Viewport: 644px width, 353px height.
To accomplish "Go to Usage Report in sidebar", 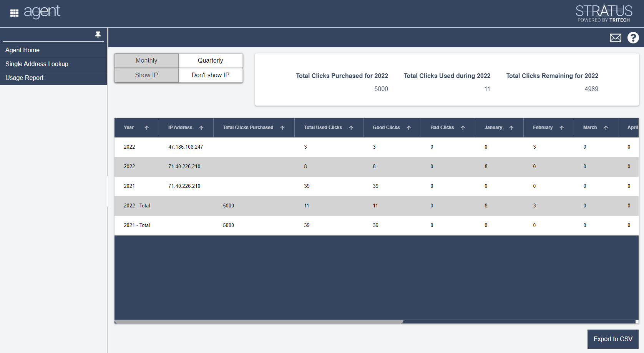I will click(x=24, y=78).
